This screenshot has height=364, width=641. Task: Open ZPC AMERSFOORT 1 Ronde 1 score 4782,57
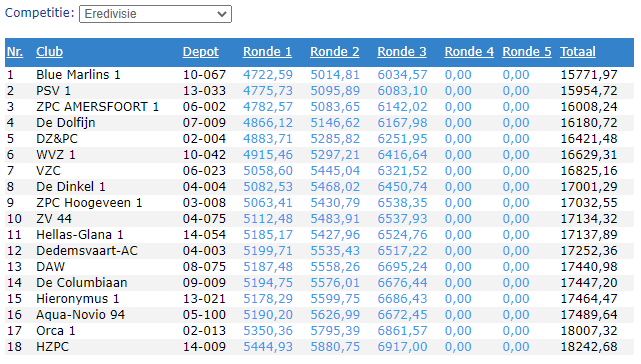(x=268, y=107)
